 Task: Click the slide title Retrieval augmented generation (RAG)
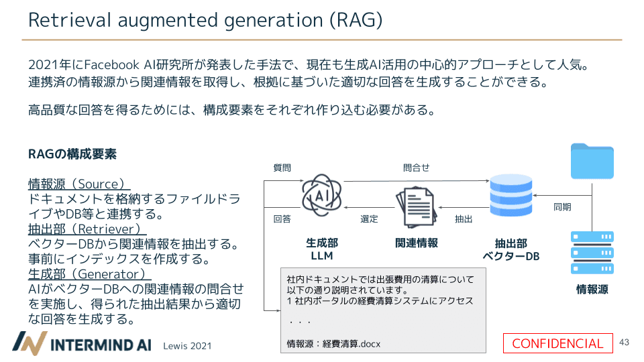tap(205, 20)
